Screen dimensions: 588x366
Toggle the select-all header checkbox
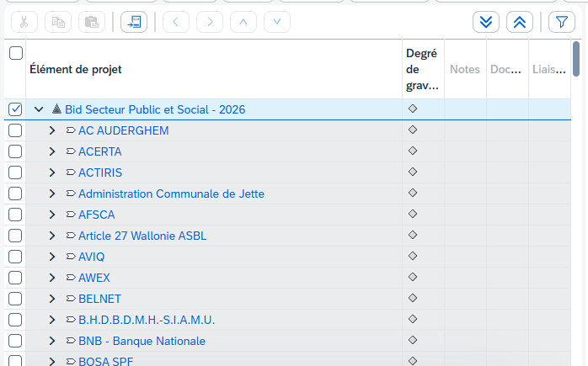point(15,53)
